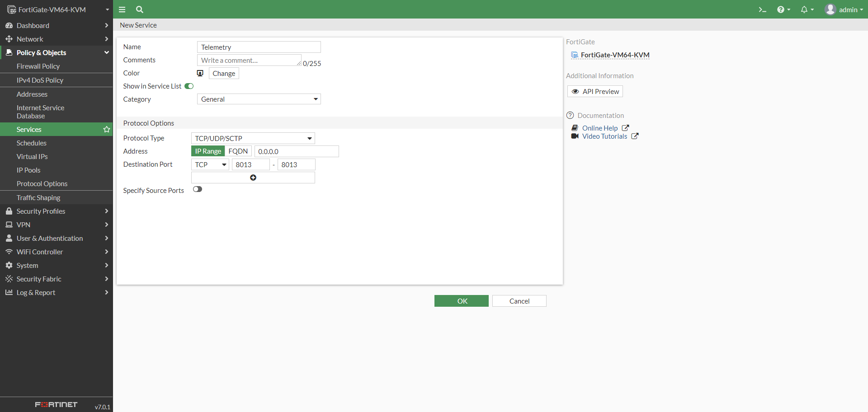The image size is (868, 412).
Task: Click the Comments text box
Action: click(x=249, y=60)
